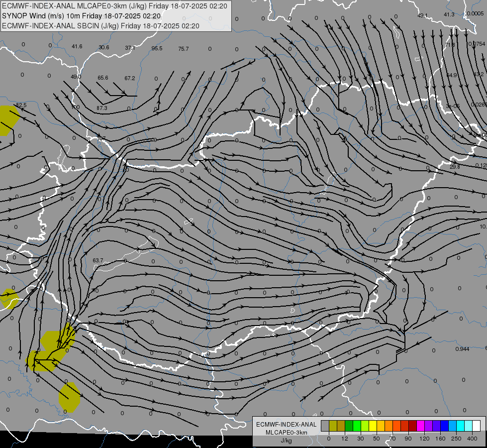Select the SYNOP Wind 10m title line
The image size is (487, 448).
[82, 16]
